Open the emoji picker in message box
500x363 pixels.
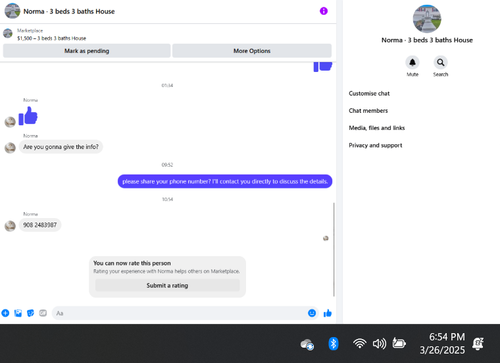coord(312,313)
